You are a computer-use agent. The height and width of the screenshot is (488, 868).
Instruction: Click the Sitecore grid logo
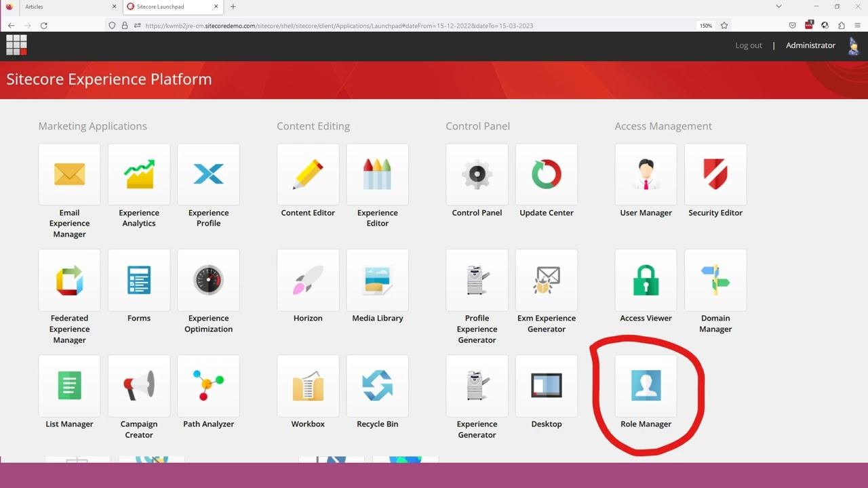point(16,45)
